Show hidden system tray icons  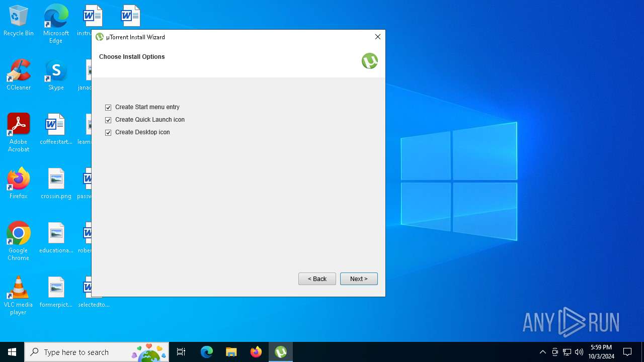[x=542, y=352]
